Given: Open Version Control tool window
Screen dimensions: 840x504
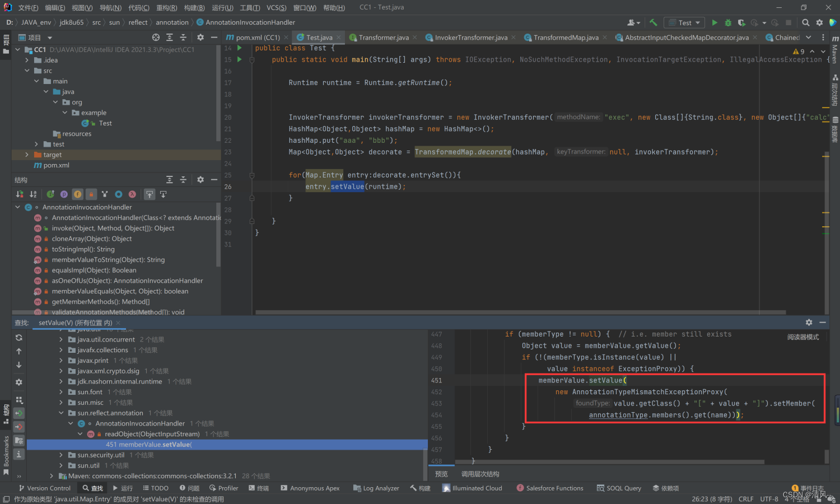Looking at the screenshot, I should (x=44, y=488).
